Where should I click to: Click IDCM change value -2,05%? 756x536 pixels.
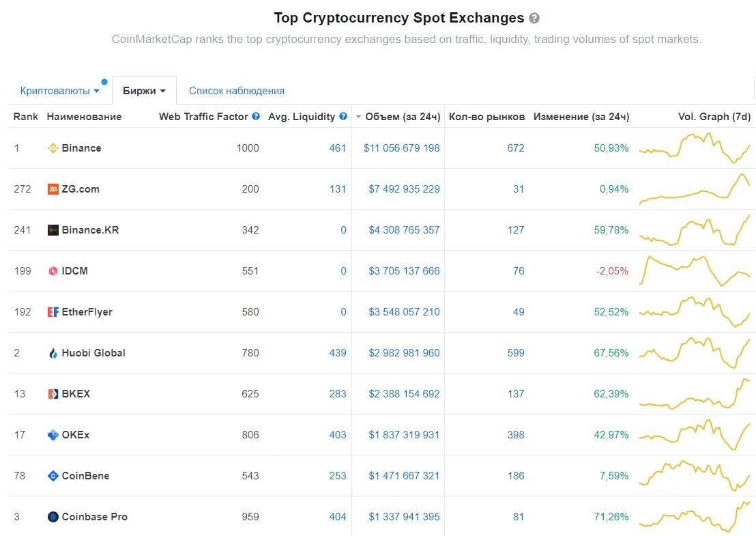612,271
